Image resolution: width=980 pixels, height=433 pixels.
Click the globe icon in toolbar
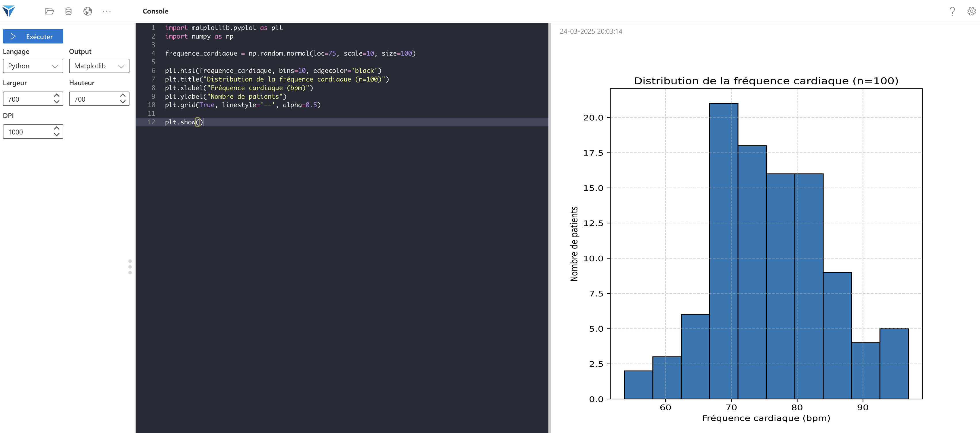pyautogui.click(x=87, y=12)
